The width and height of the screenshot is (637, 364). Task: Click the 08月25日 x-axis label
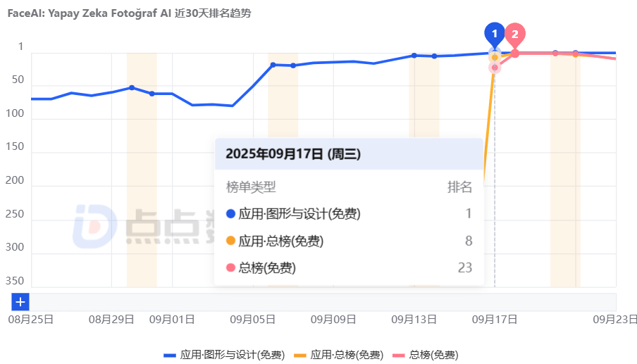pos(31,320)
